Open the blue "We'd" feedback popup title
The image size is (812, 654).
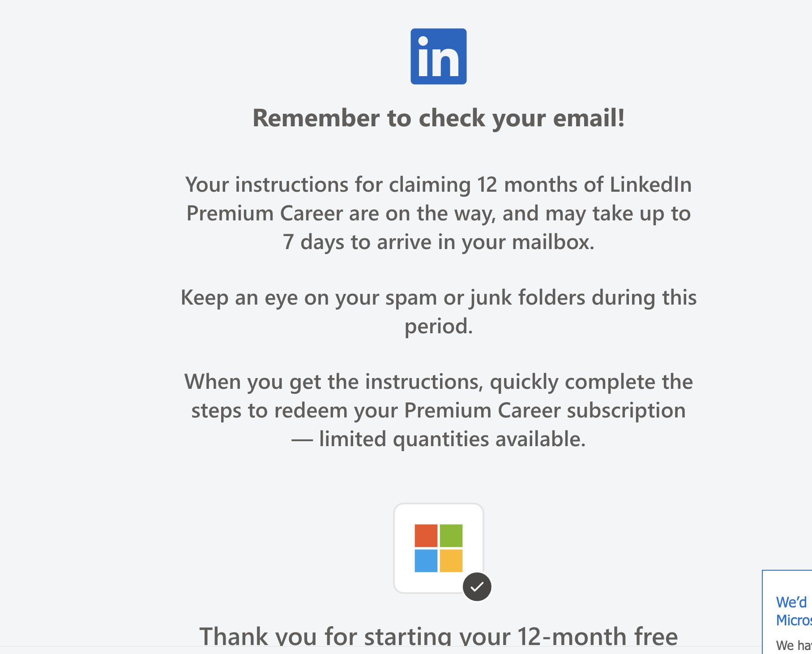[x=791, y=602]
